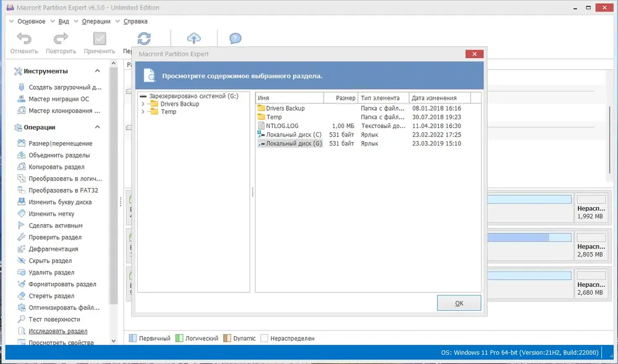Collapse the Инструменты section chevron
Screen dimensions: 618x364
coord(98,71)
